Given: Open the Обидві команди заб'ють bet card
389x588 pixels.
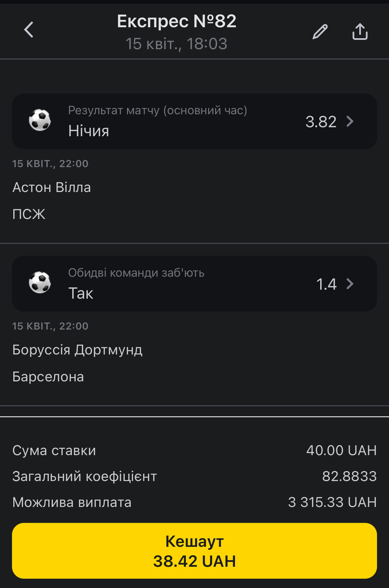Looking at the screenshot, I should (194, 284).
